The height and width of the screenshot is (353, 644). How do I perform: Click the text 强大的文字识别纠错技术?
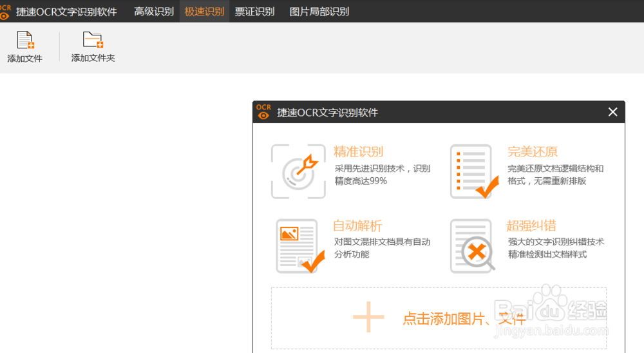556,242
